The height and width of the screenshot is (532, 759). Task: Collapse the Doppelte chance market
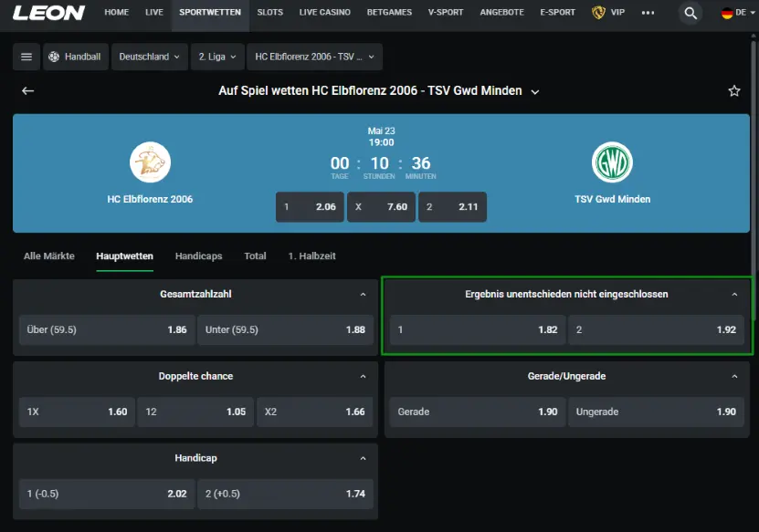pos(363,376)
